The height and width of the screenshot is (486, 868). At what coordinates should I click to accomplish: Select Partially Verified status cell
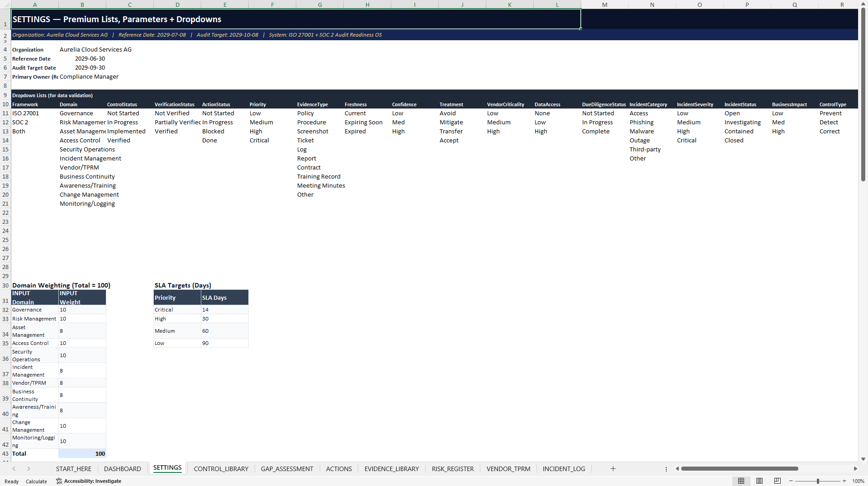177,123
